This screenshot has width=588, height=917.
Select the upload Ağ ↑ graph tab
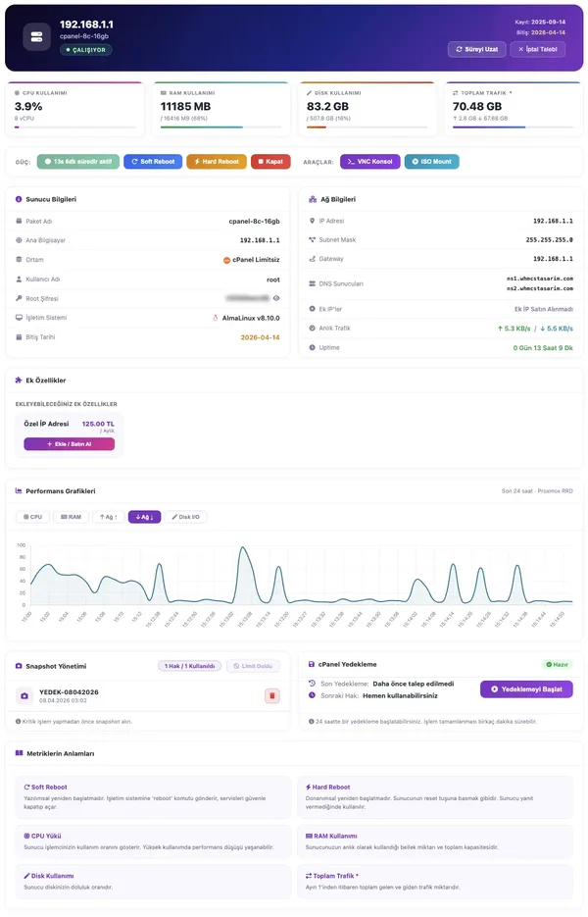coord(107,516)
